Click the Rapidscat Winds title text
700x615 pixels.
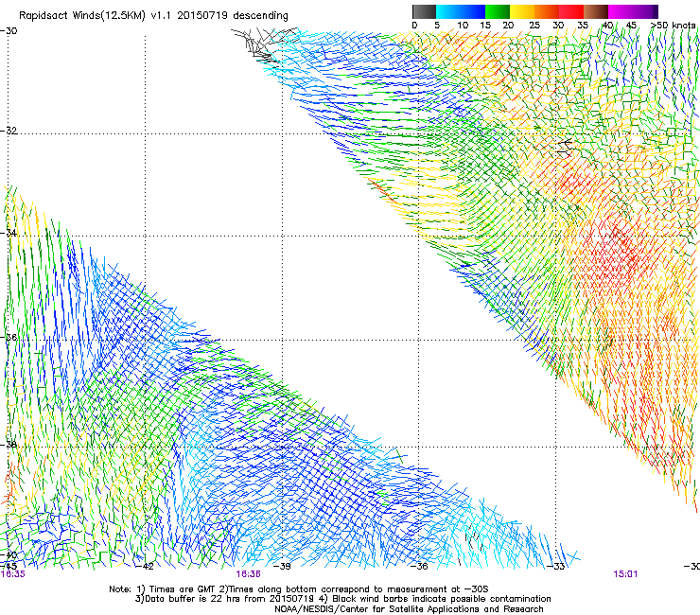153,16
